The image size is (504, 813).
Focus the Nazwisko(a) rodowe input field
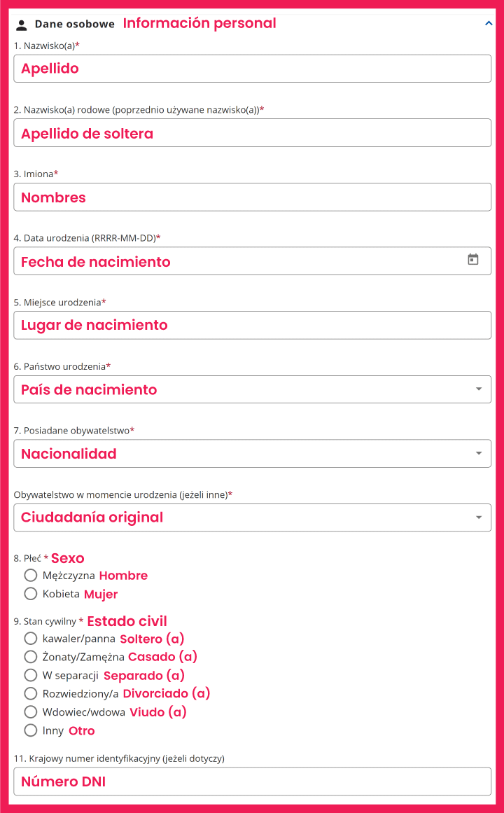(x=252, y=133)
